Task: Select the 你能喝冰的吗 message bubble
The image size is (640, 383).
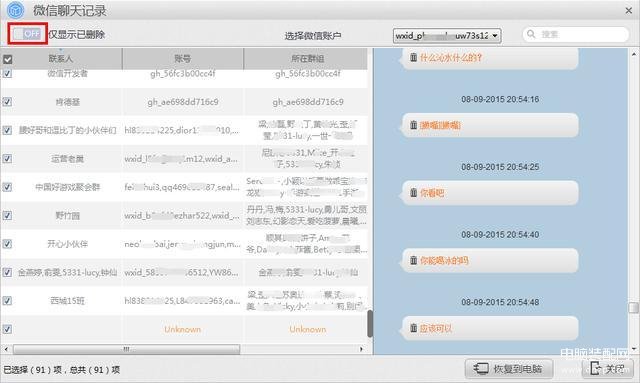Action: pos(490,261)
